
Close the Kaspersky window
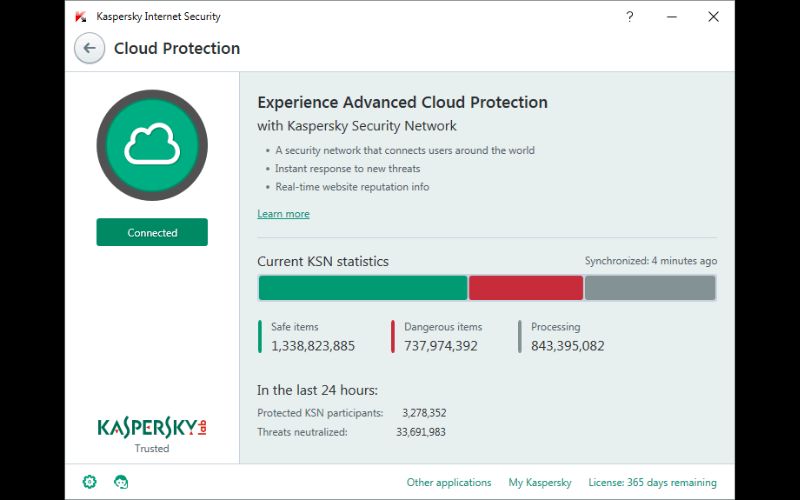pyautogui.click(x=713, y=17)
